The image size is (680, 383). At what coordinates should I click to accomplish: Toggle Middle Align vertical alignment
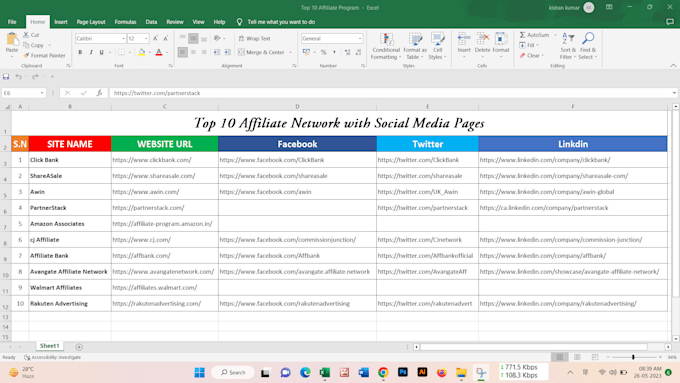pyautogui.click(x=193, y=39)
